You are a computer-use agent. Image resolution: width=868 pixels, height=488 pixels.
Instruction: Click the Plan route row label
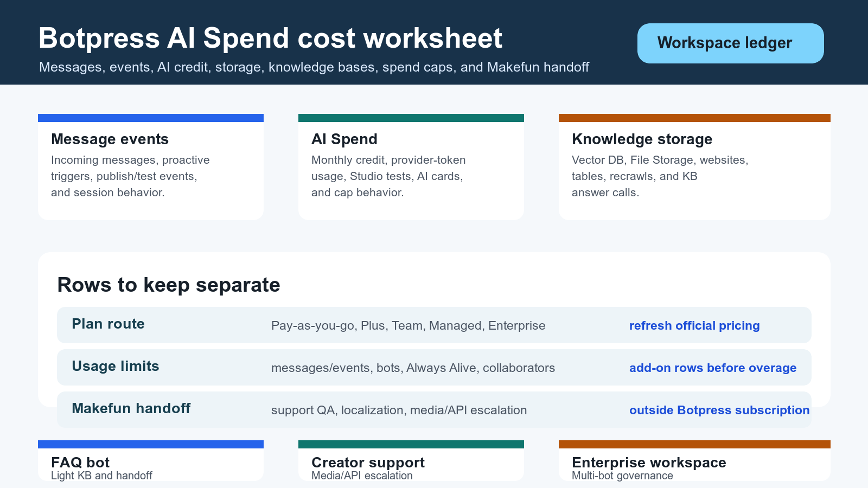108,324
